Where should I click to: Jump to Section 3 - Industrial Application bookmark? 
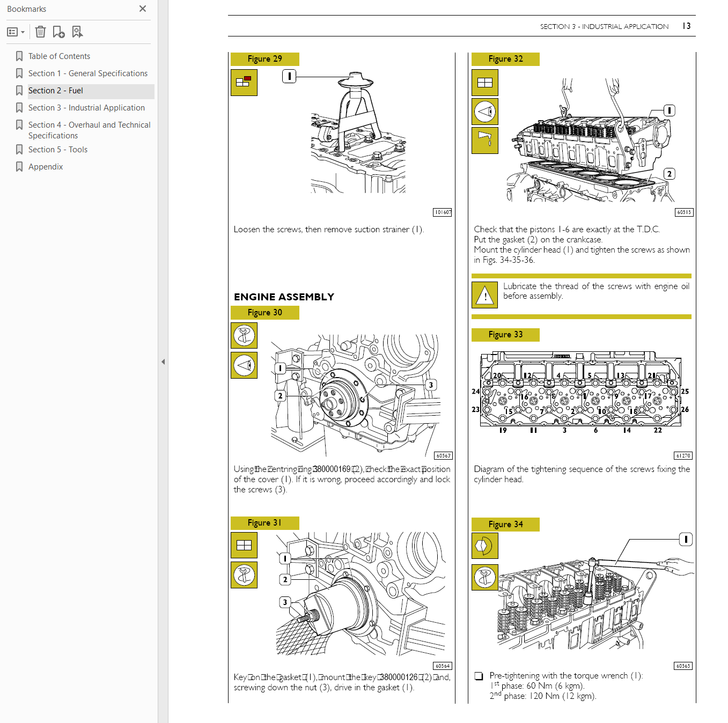coord(86,108)
